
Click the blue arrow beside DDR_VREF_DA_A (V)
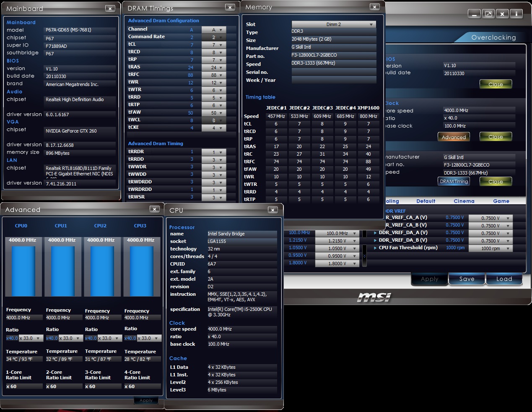pyautogui.click(x=375, y=232)
